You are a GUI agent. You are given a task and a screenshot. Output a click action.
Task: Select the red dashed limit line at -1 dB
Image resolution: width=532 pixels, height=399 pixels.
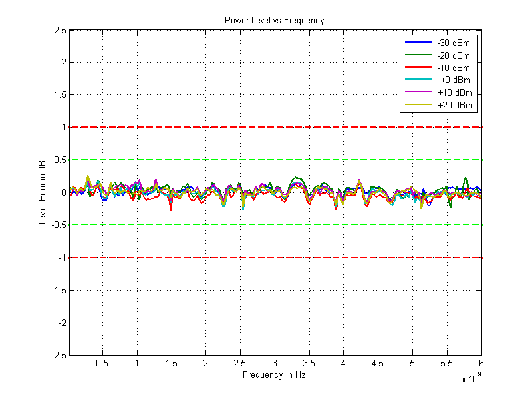(x=266, y=257)
